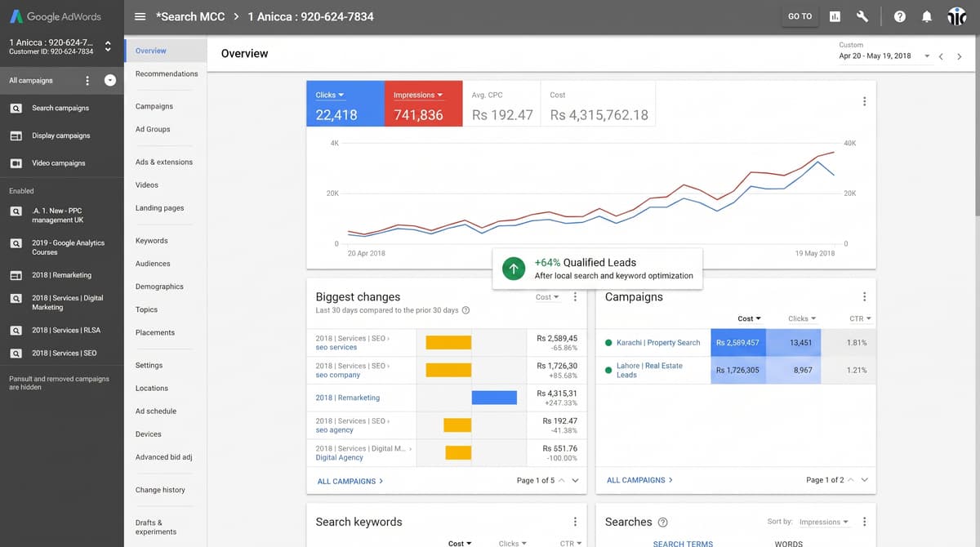Screen dimensions: 980x547
Task: Open Searches card three-dot menu
Action: click(864, 522)
